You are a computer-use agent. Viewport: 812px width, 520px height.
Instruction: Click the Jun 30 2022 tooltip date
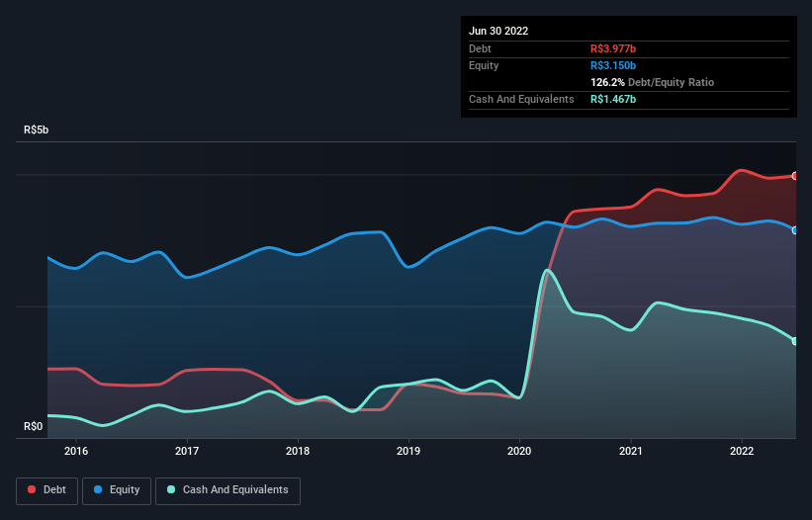click(498, 31)
